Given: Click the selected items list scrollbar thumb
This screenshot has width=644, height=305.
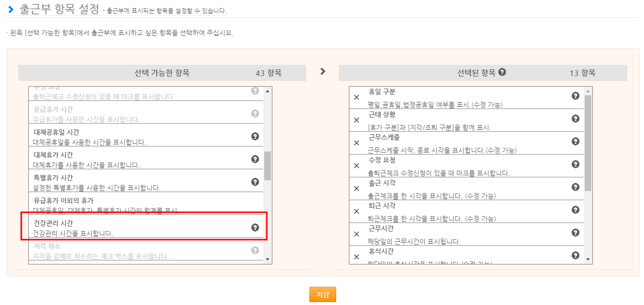Looking at the screenshot, I should 588,142.
